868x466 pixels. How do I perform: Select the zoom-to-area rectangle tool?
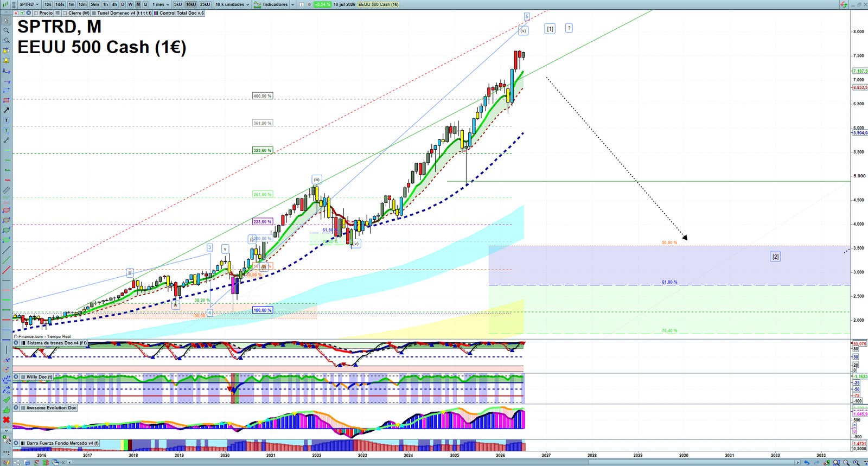(x=6, y=41)
